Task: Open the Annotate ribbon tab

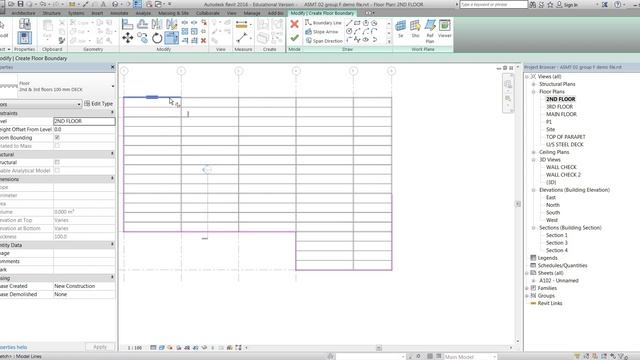Action: coord(119,13)
